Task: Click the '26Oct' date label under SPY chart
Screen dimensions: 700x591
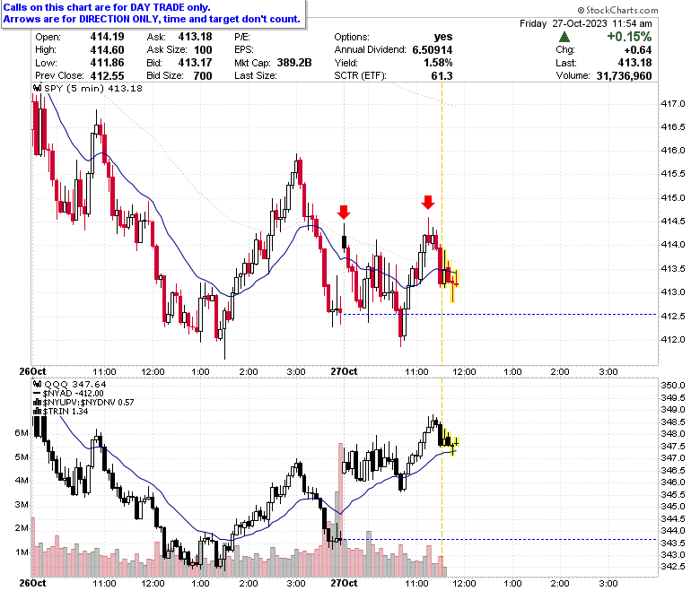Action: click(x=32, y=371)
